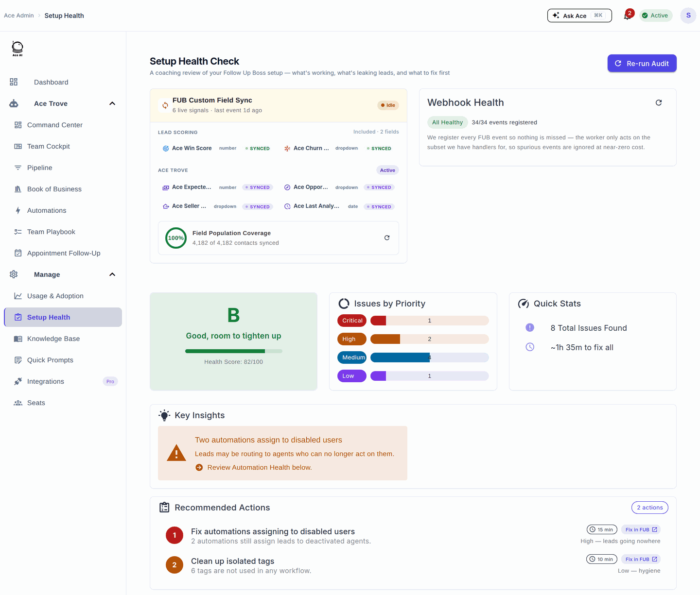Click '8 Total Issues Found' text
Viewport: 700px width, 595px height.
tap(589, 328)
